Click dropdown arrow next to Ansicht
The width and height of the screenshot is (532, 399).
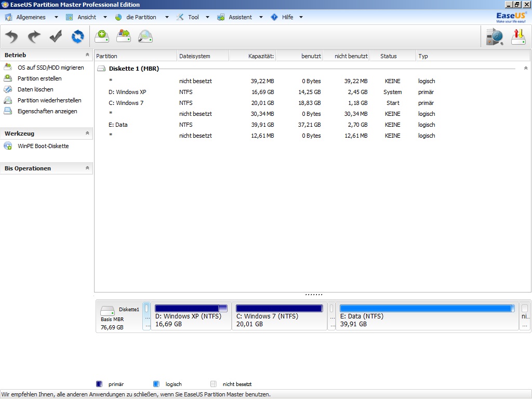[x=105, y=17]
